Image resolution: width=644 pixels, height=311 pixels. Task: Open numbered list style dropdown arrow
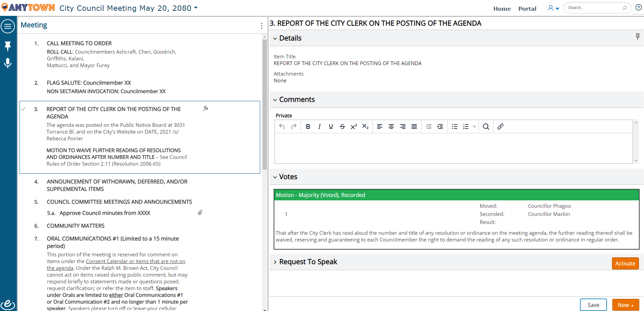pos(474,126)
